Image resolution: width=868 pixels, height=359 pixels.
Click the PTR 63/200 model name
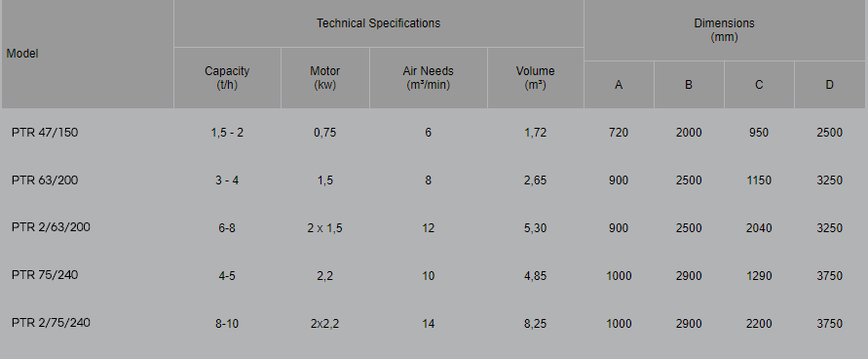(45, 180)
